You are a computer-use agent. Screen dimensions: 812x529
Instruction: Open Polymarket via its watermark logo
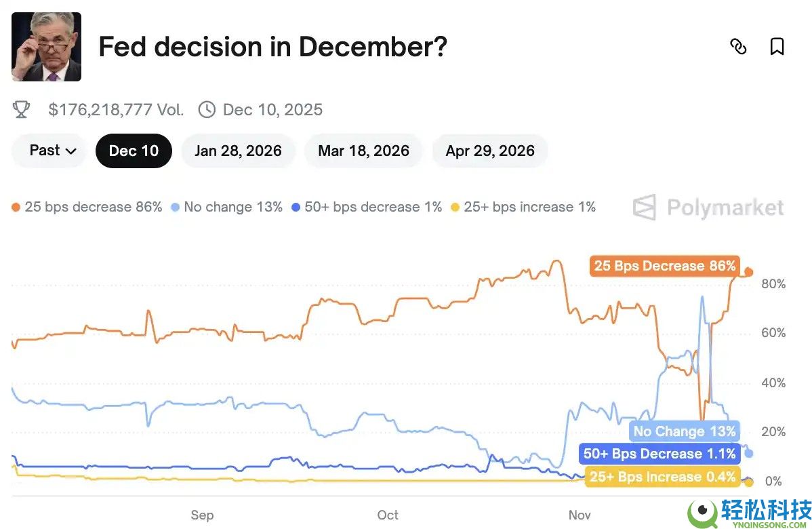(707, 208)
